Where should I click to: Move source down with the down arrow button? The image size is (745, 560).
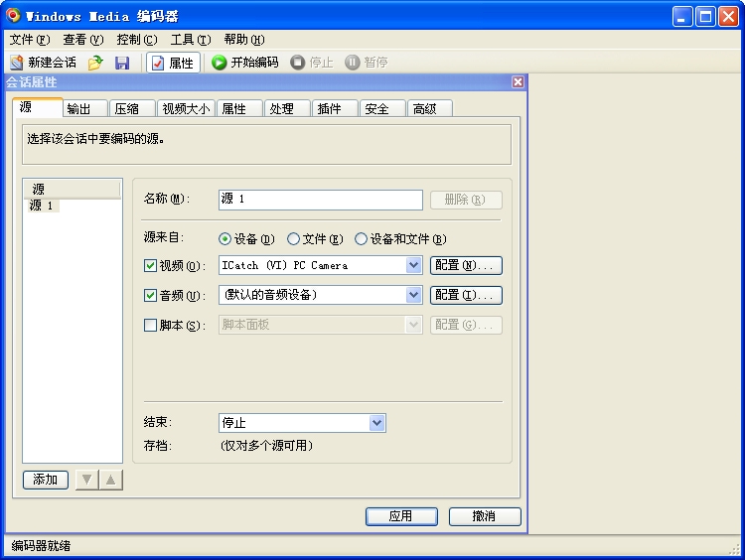click(x=87, y=480)
